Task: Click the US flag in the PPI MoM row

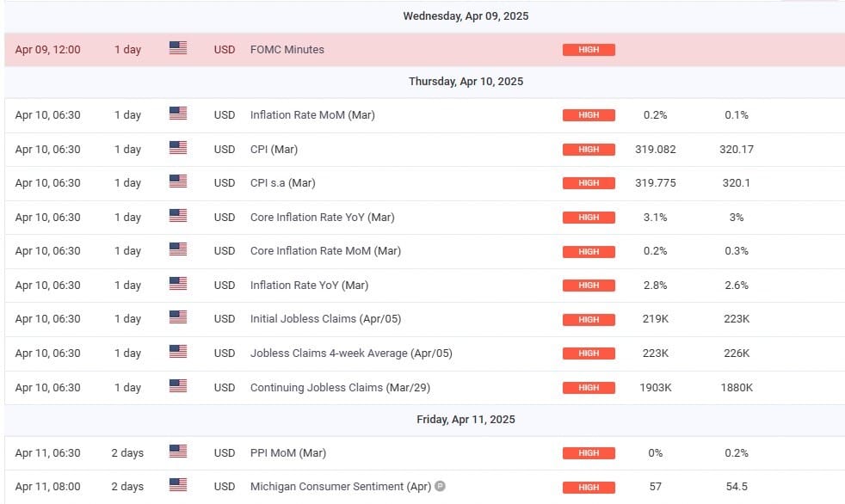Action: (x=178, y=452)
